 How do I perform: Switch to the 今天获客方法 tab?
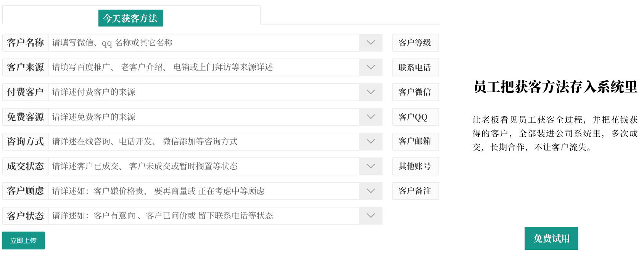pyautogui.click(x=130, y=18)
